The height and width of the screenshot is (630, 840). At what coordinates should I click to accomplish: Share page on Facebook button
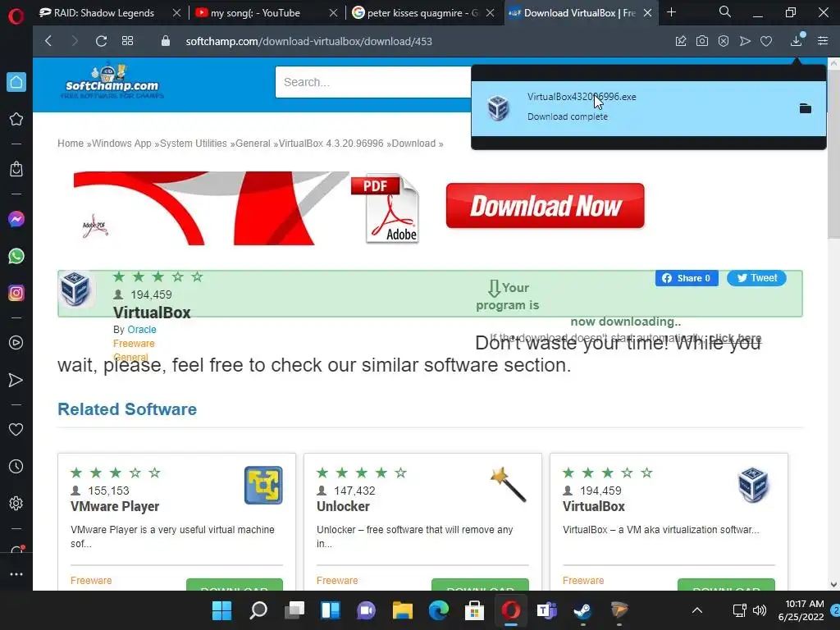(687, 278)
